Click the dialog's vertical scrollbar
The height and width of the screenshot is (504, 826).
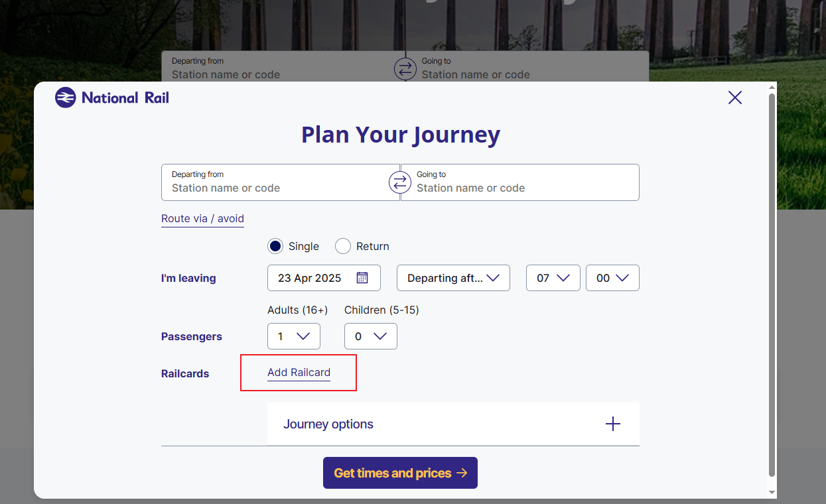pos(772,285)
